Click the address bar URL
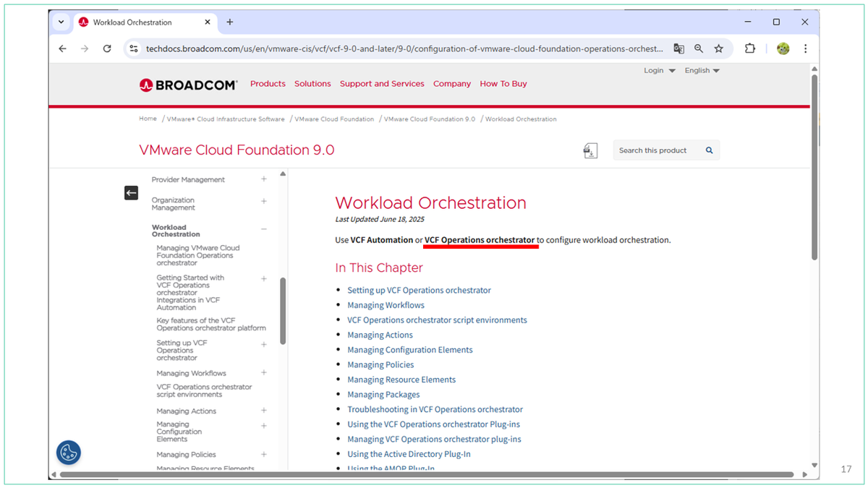The height and width of the screenshot is (488, 868). pos(404,48)
